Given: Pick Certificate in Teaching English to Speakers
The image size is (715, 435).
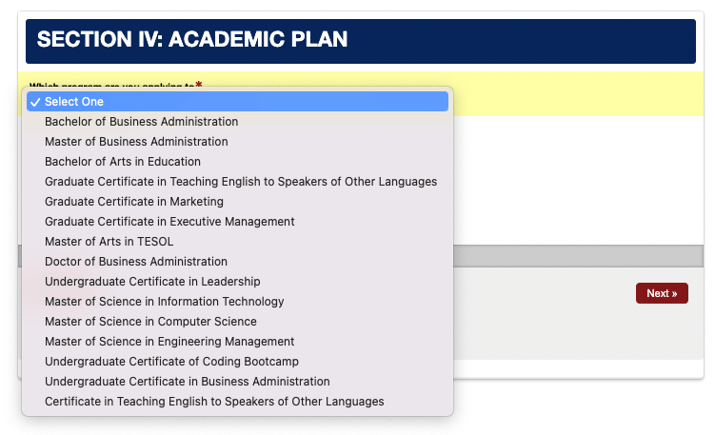Looking at the screenshot, I should point(237,402).
